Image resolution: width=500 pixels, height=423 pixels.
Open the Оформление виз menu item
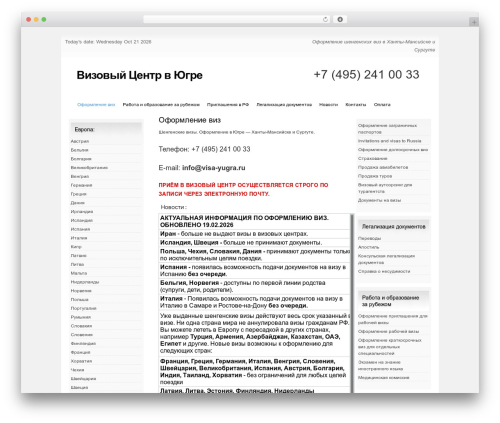pos(96,105)
